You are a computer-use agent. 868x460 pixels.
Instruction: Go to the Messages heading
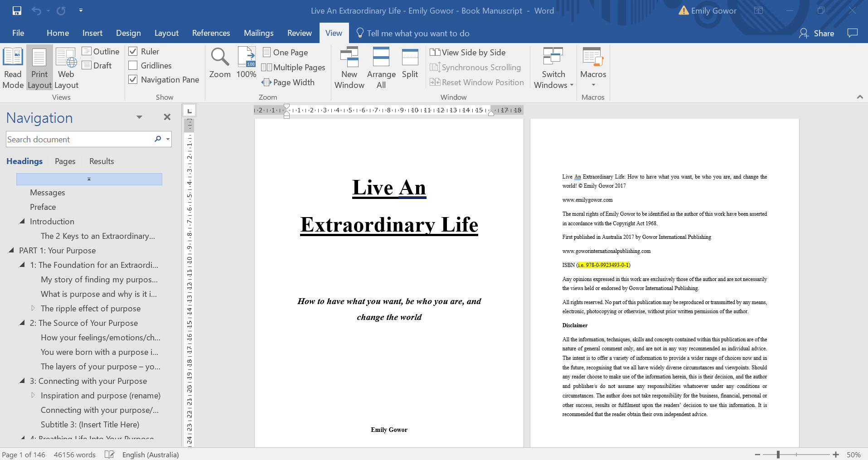(x=48, y=193)
